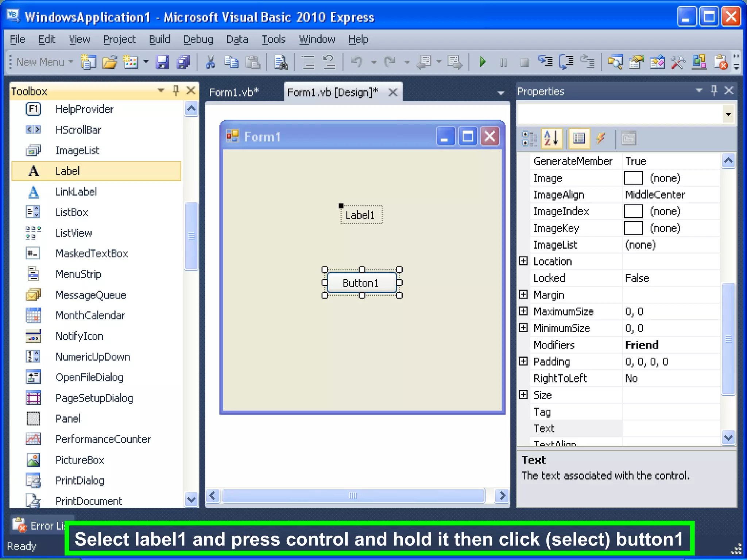Click the Break All pause icon

(503, 62)
